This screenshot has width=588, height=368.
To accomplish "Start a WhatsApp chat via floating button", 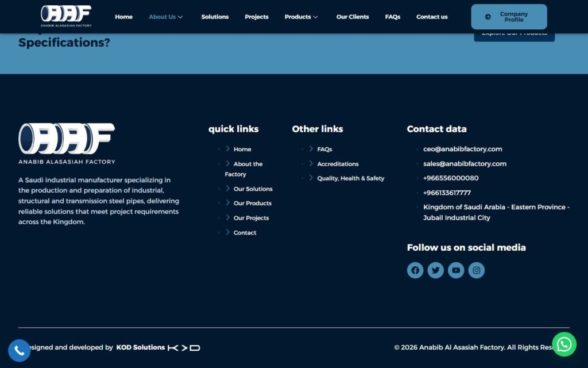I will point(564,344).
